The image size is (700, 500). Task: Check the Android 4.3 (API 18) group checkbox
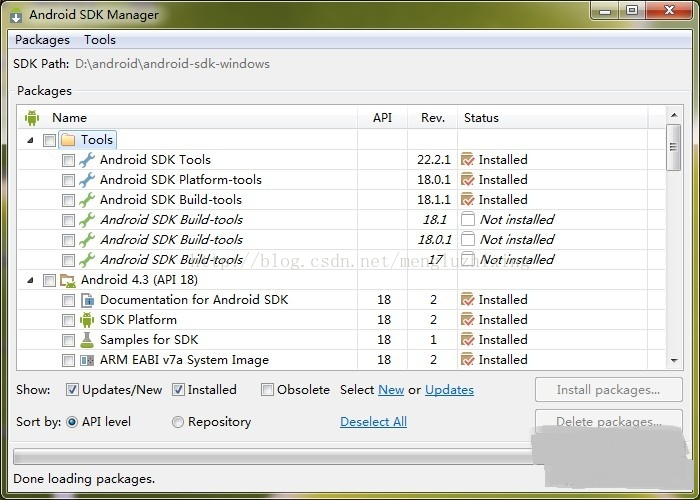click(49, 280)
